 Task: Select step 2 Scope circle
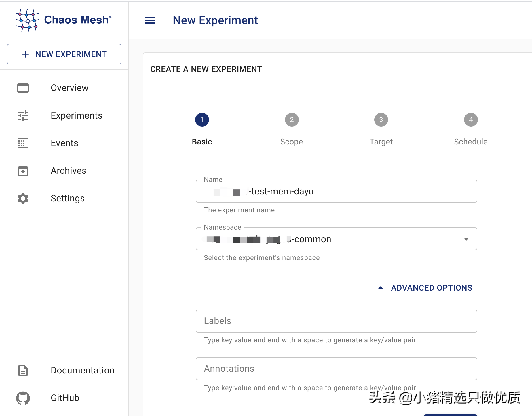point(292,120)
